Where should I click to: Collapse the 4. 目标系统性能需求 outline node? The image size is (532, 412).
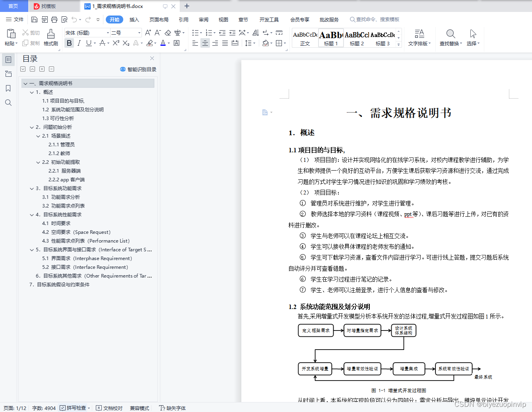[x=32, y=215]
